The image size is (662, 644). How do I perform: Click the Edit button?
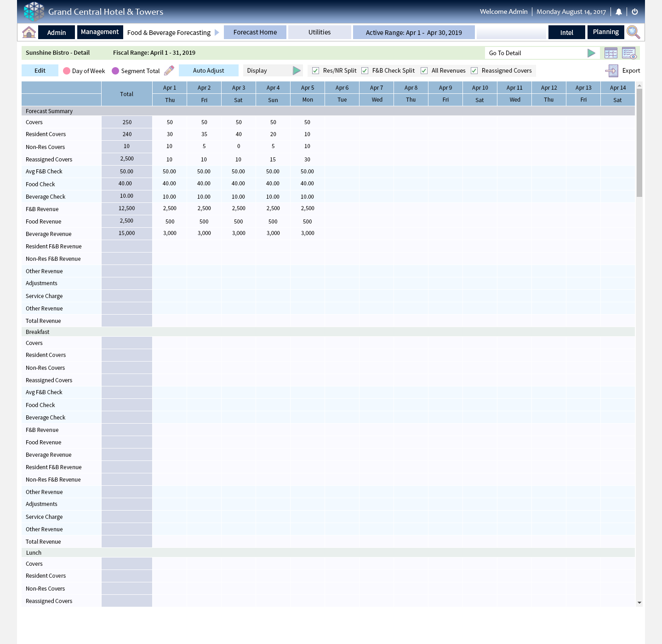coord(40,70)
